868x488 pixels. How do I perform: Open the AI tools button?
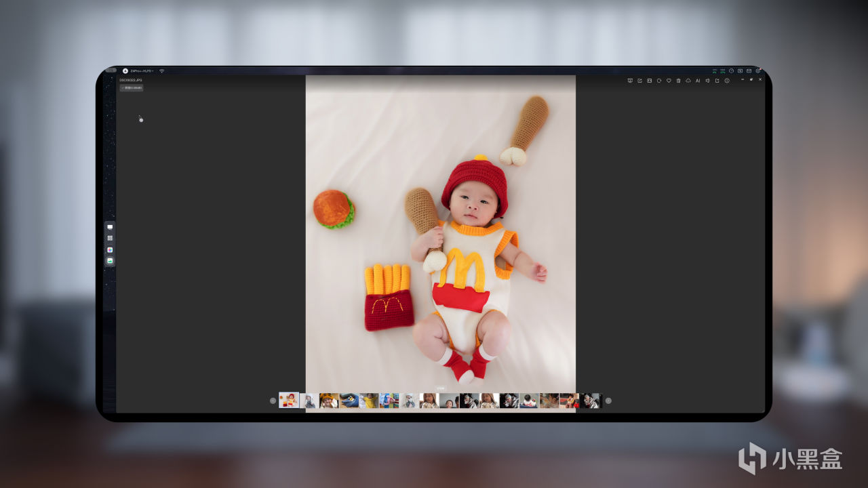[698, 81]
